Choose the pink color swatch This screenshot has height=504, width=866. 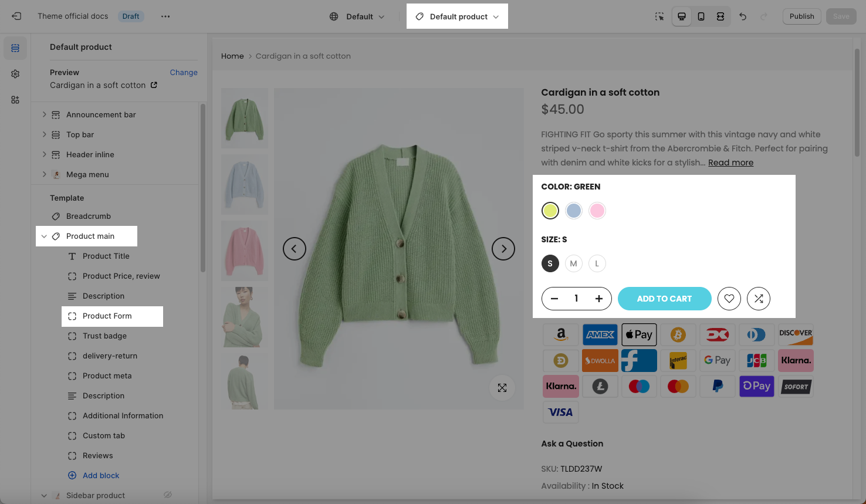[x=597, y=211]
